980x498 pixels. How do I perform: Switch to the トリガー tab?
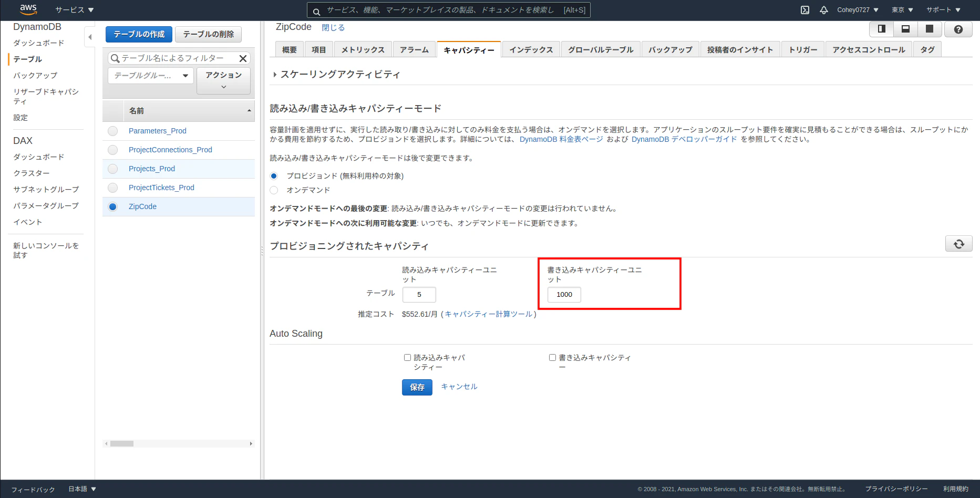(803, 50)
